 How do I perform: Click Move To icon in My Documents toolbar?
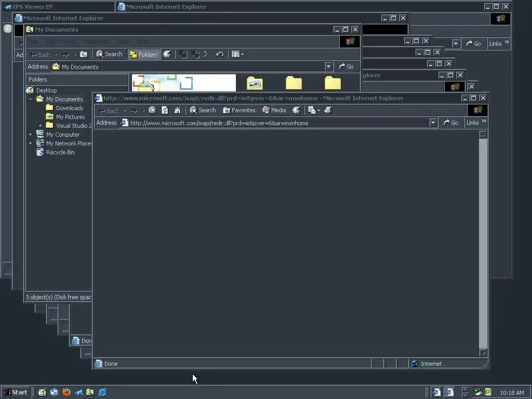point(183,54)
